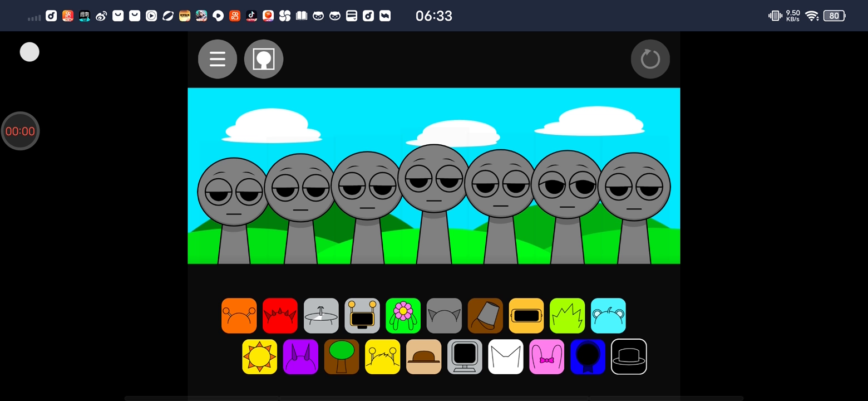
Task: Tap the red 00:00 recording timer
Action: (20, 131)
